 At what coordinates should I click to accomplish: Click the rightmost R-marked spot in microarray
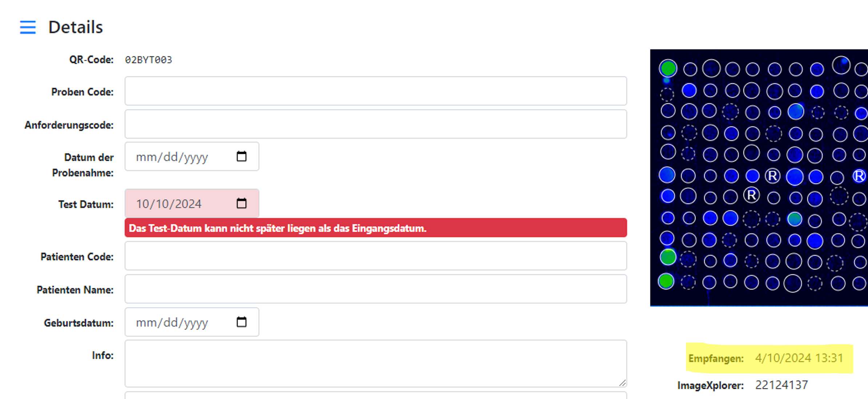click(859, 176)
